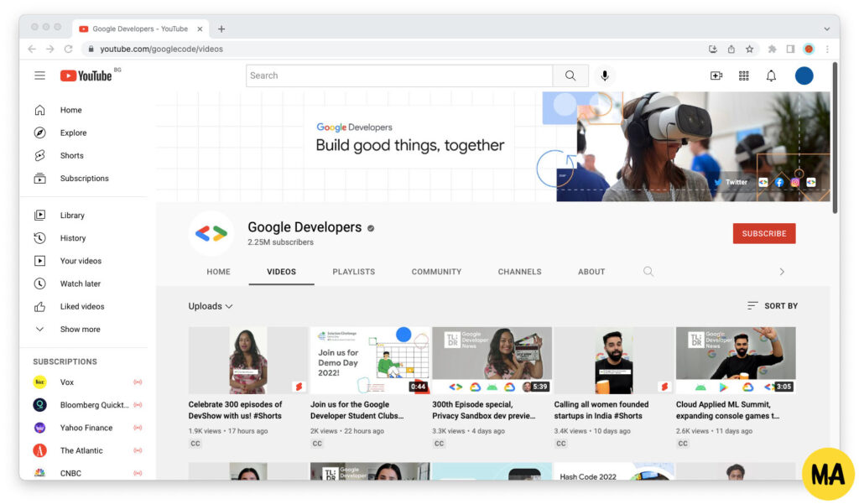This screenshot has height=504, width=859.
Task: Open a new browser tab with plus
Action: click(221, 29)
